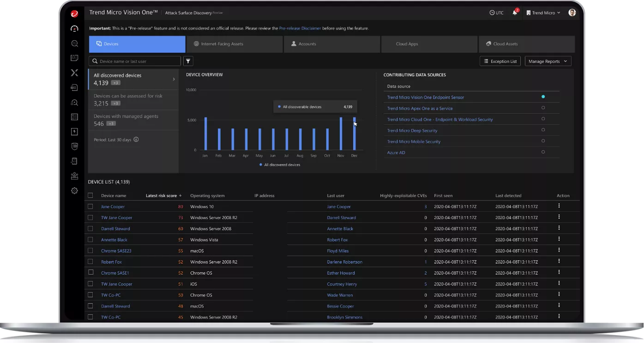Open action menu for Windows Vista row

click(x=559, y=239)
